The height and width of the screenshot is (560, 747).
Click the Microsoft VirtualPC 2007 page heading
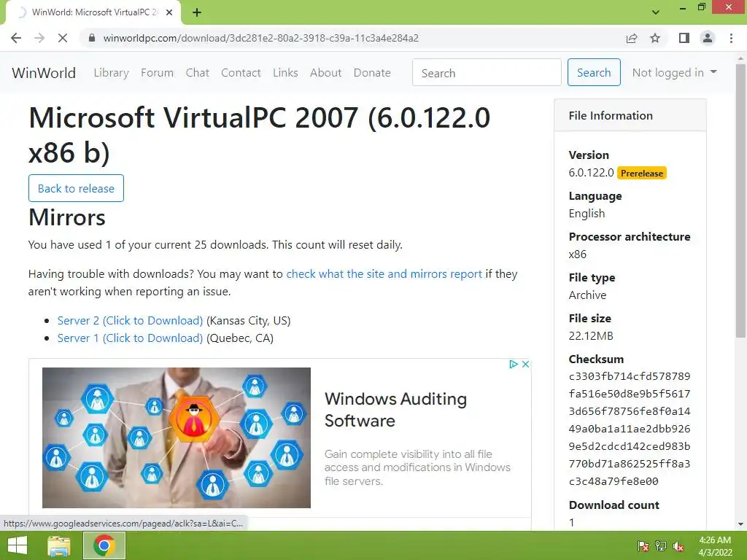pos(259,135)
